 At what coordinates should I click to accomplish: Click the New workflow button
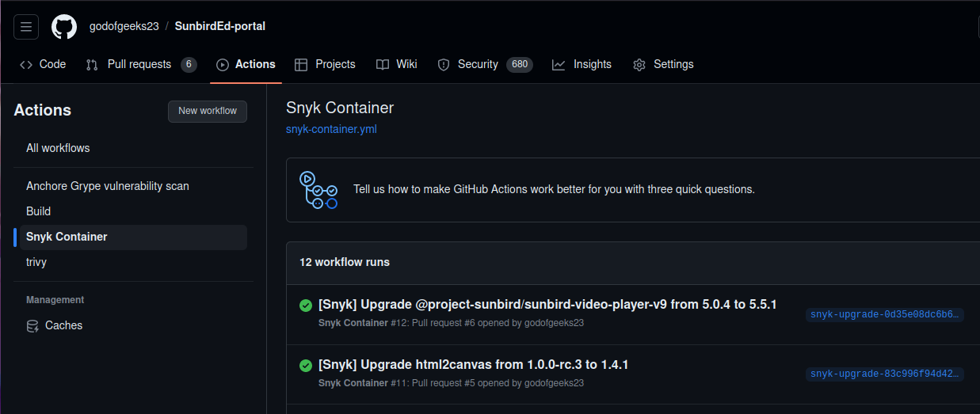coord(208,111)
